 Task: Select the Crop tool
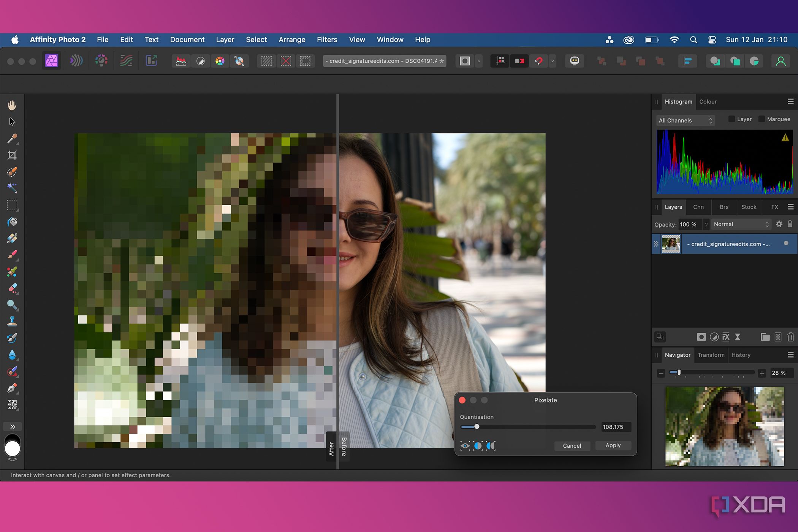[x=12, y=155]
